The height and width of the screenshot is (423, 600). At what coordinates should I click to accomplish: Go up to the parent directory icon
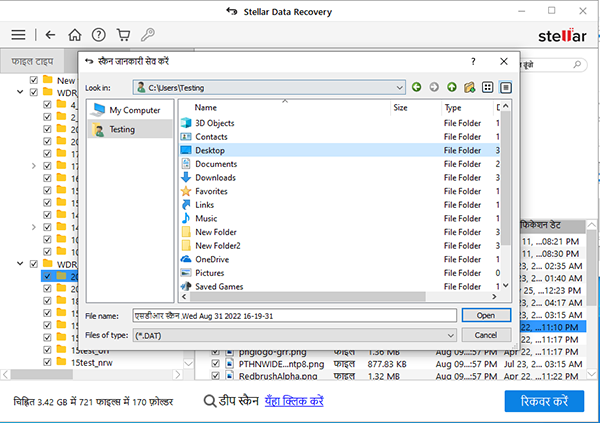[x=452, y=87]
